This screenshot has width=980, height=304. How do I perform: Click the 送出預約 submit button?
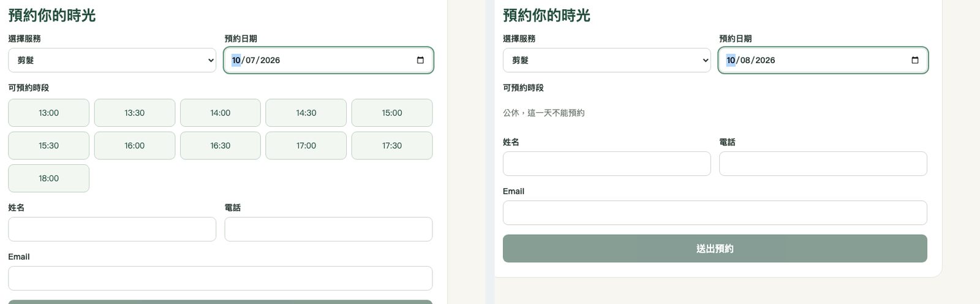[x=715, y=248]
